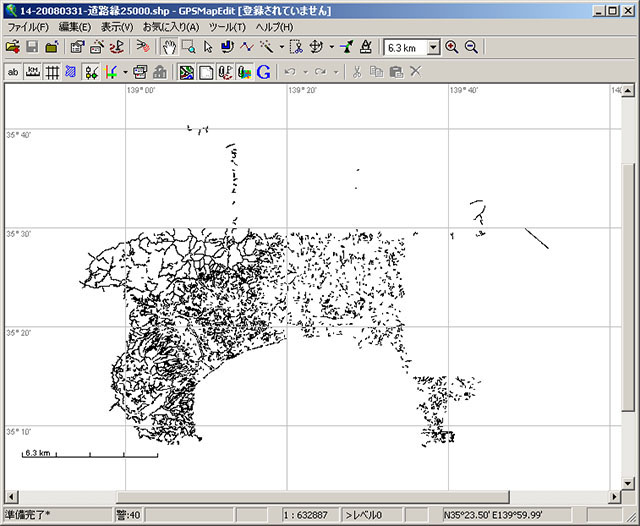Click the zoom in magnifier button

(x=452, y=47)
